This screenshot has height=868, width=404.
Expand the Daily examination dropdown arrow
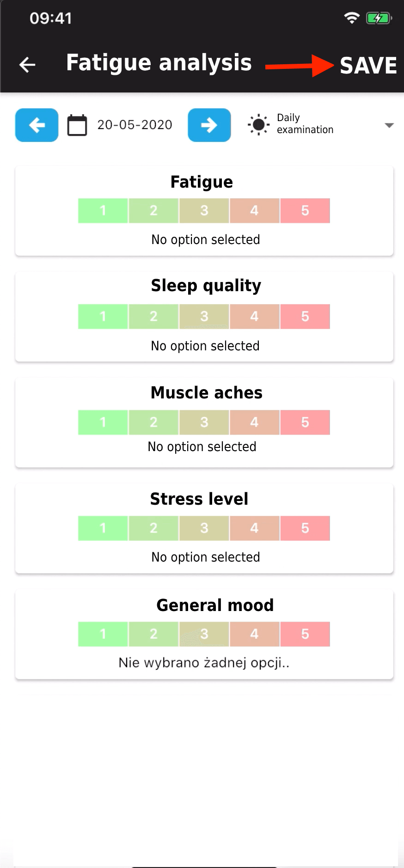coord(389,125)
